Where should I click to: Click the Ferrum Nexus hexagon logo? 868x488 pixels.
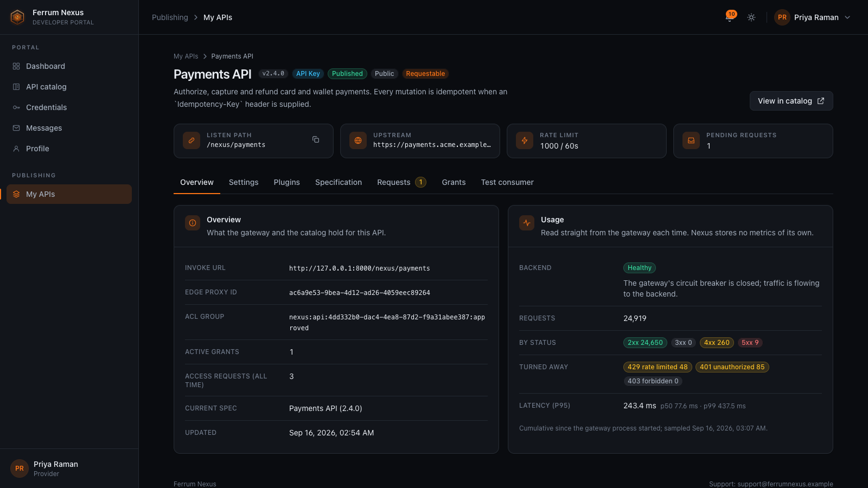pyautogui.click(x=17, y=17)
